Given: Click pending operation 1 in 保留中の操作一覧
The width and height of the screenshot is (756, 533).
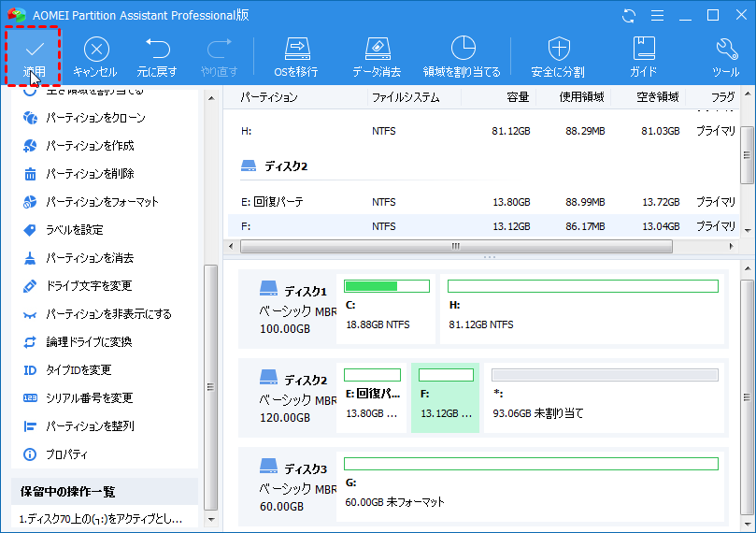Looking at the screenshot, I should tap(101, 519).
